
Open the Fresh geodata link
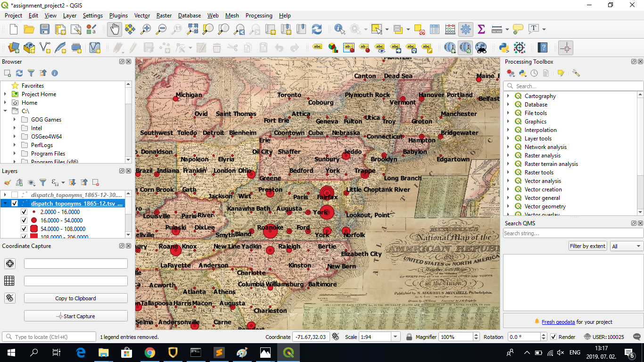pyautogui.click(x=558, y=322)
